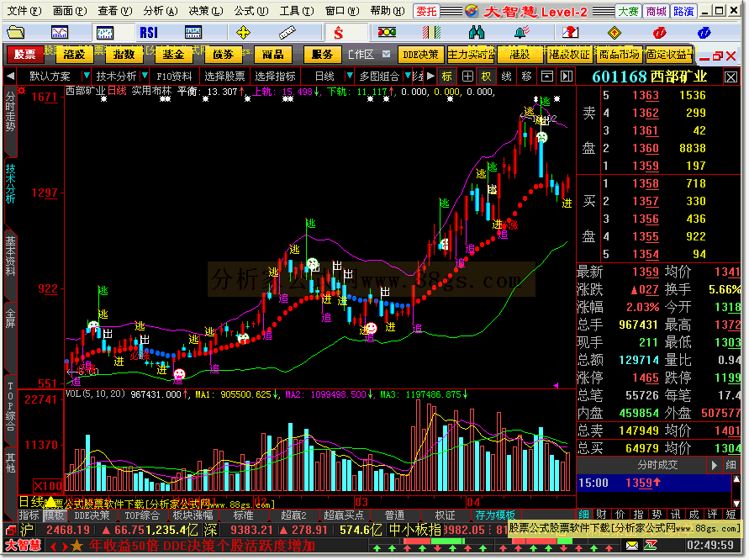Click the skip-to-end panel toggle icon
Screen dimensions: 749x560
click(567, 77)
